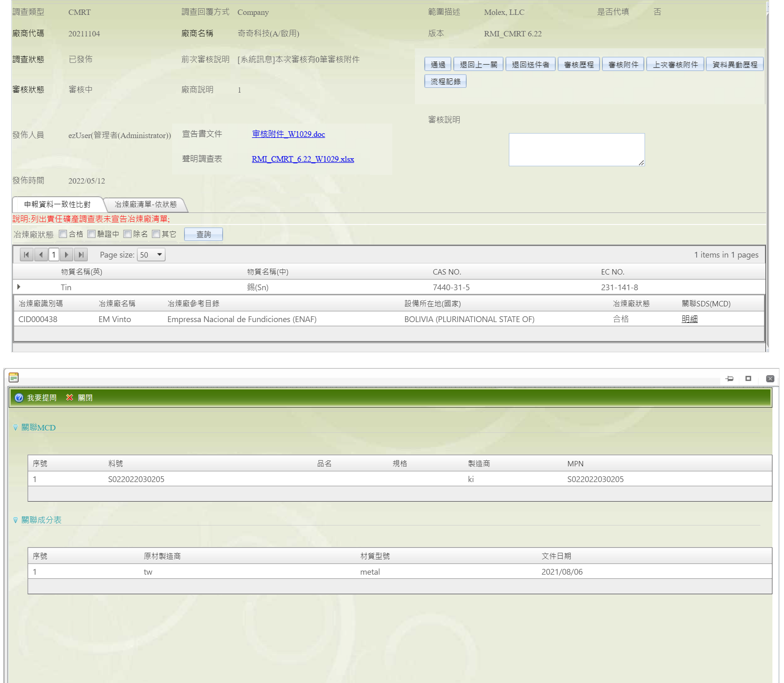Click the 材質型號 value metal

tap(370, 572)
